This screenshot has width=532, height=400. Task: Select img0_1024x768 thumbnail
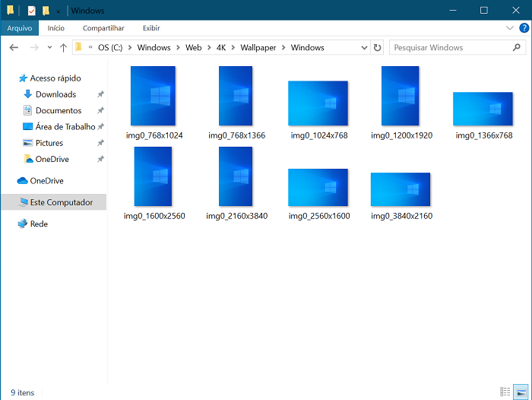click(318, 103)
